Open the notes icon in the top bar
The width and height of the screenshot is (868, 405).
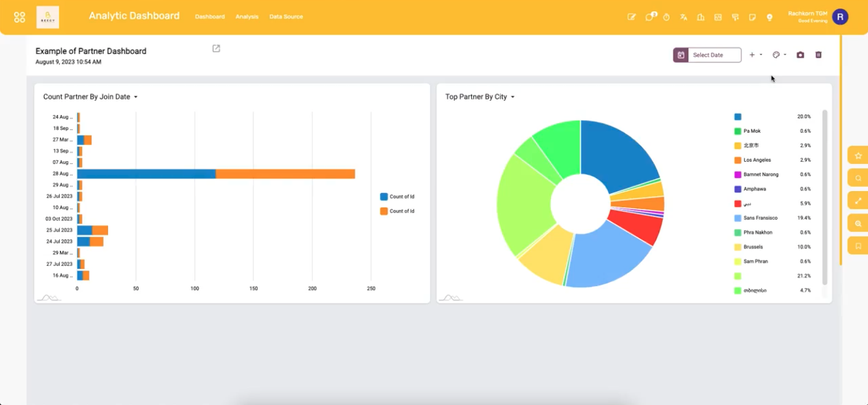[x=752, y=17]
